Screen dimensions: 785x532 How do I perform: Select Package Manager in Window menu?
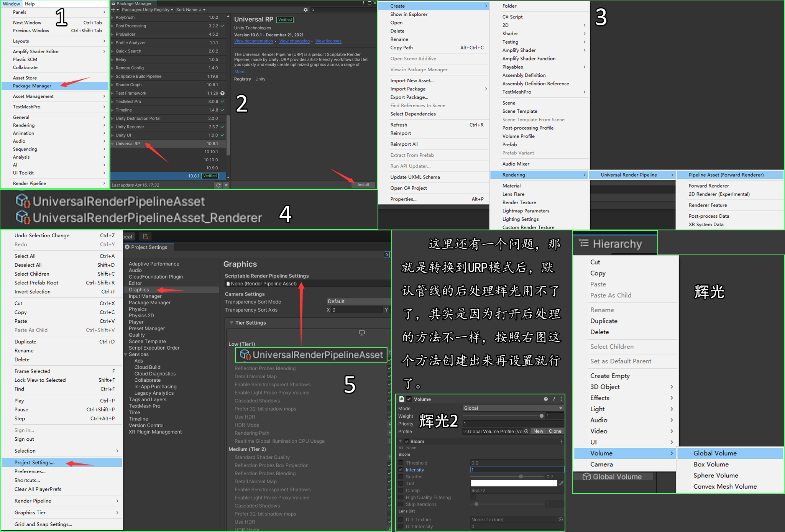click(x=32, y=86)
